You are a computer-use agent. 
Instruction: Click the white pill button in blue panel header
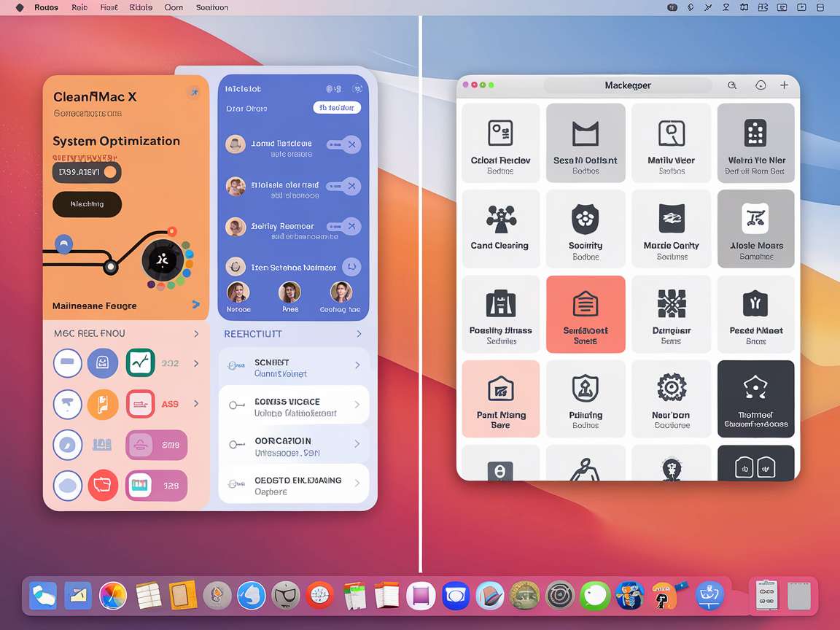[x=337, y=108]
